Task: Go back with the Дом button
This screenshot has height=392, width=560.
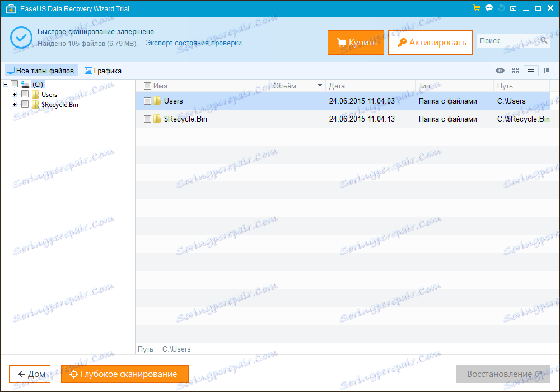Action: (x=30, y=374)
